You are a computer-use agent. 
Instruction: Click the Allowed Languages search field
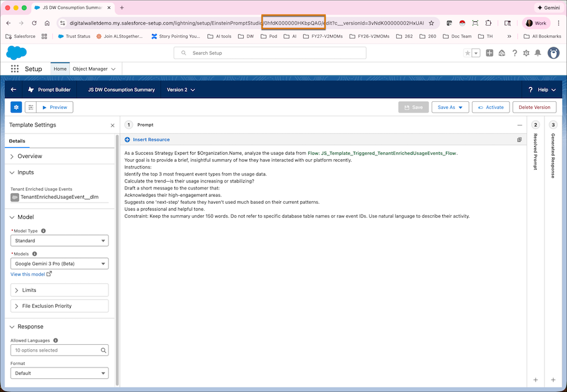[x=60, y=350]
